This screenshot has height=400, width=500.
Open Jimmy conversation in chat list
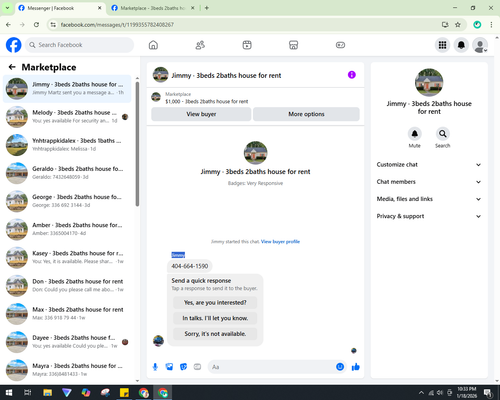67,89
